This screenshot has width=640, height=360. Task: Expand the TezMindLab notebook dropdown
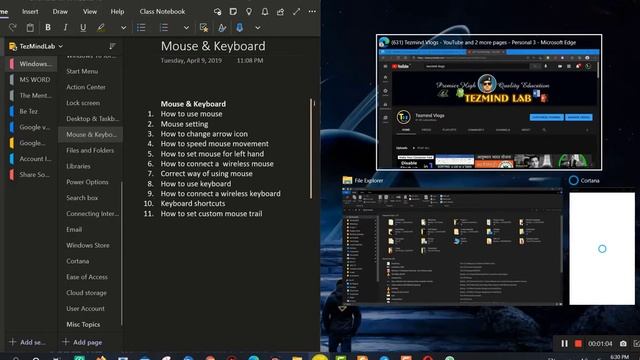60,47
